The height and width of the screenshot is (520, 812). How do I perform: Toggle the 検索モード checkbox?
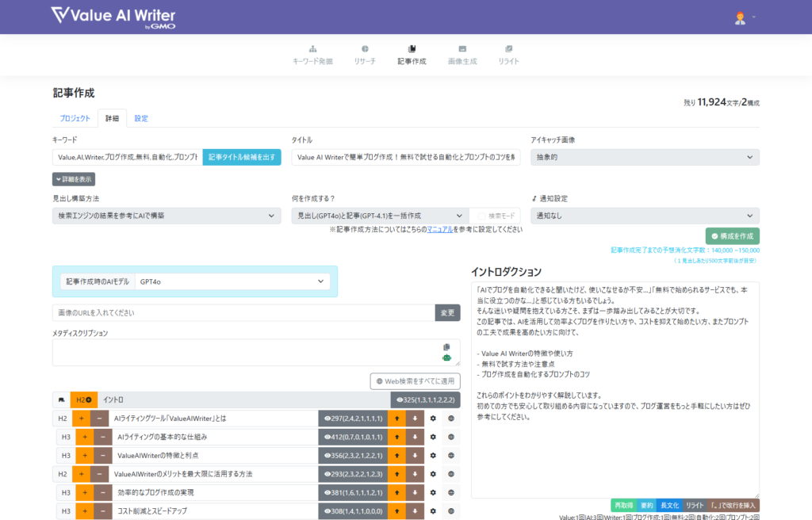(481, 216)
